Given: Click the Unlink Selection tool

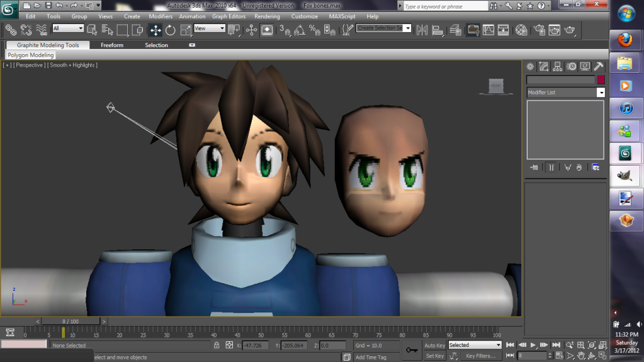Looking at the screenshot, I should [26, 30].
